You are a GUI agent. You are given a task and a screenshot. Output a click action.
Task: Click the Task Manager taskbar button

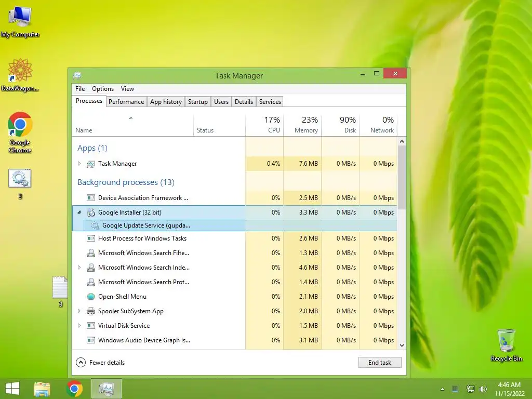click(106, 389)
